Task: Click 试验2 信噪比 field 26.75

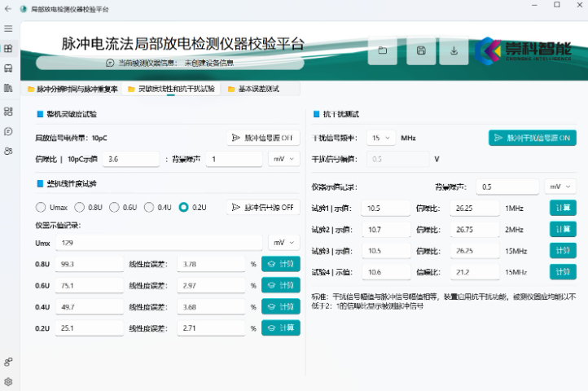Action: point(475,230)
